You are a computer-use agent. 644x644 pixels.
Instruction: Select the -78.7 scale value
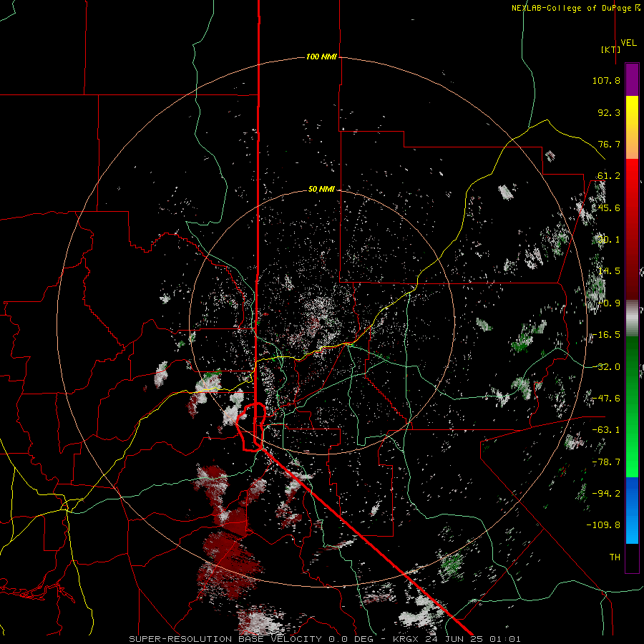[x=606, y=462]
